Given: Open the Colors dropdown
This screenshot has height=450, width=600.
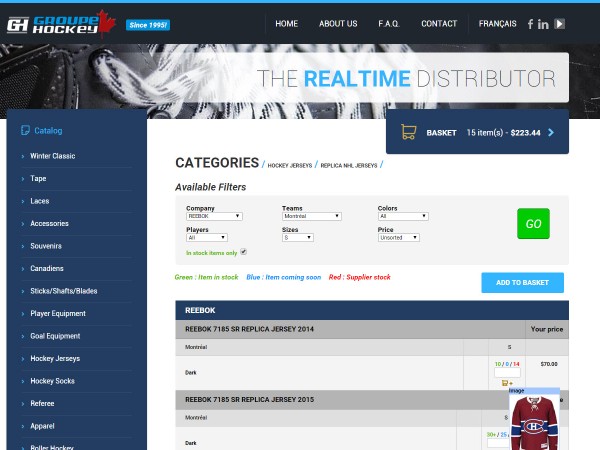Looking at the screenshot, I should point(403,216).
